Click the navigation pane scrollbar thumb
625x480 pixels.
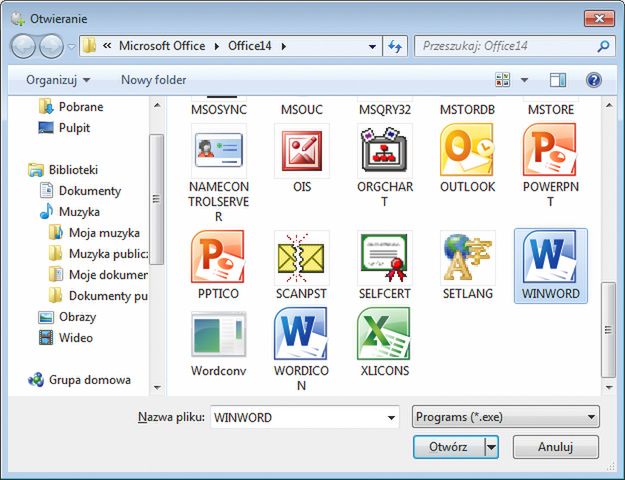[156, 199]
